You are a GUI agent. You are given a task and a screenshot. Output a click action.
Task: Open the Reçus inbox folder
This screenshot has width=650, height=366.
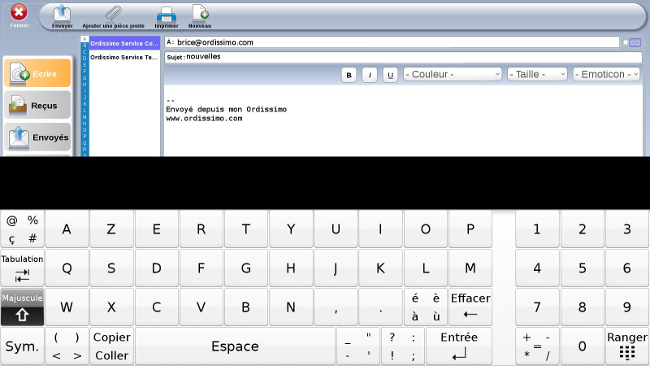(x=38, y=105)
